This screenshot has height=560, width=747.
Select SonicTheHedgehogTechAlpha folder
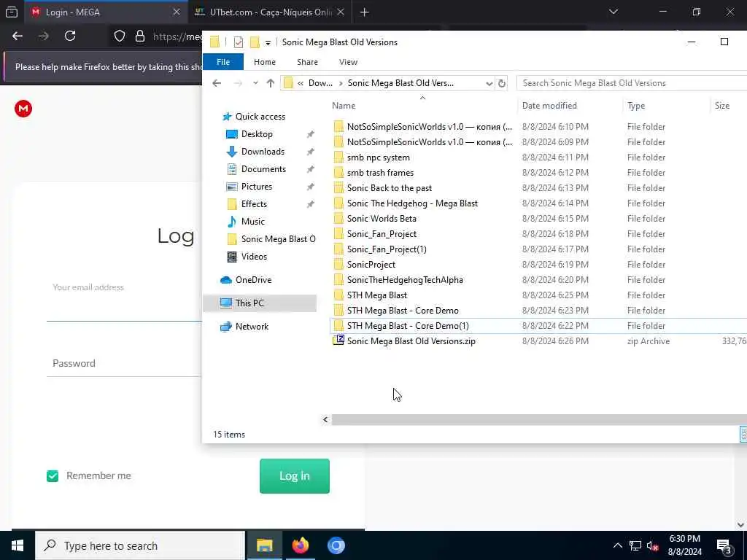405,280
